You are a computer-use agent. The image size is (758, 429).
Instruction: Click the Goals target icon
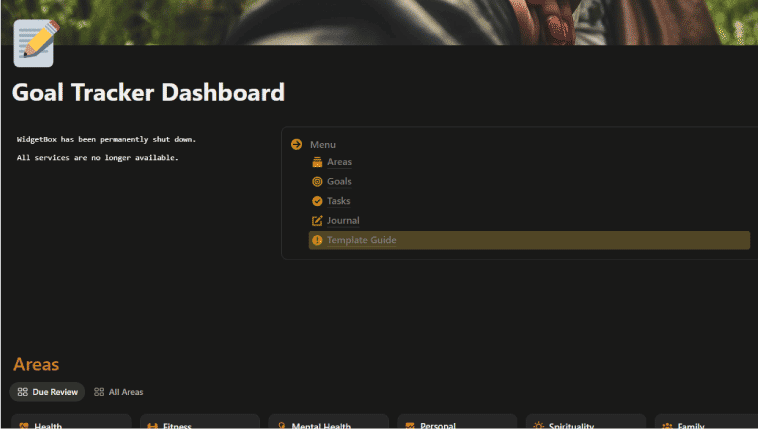(x=317, y=181)
